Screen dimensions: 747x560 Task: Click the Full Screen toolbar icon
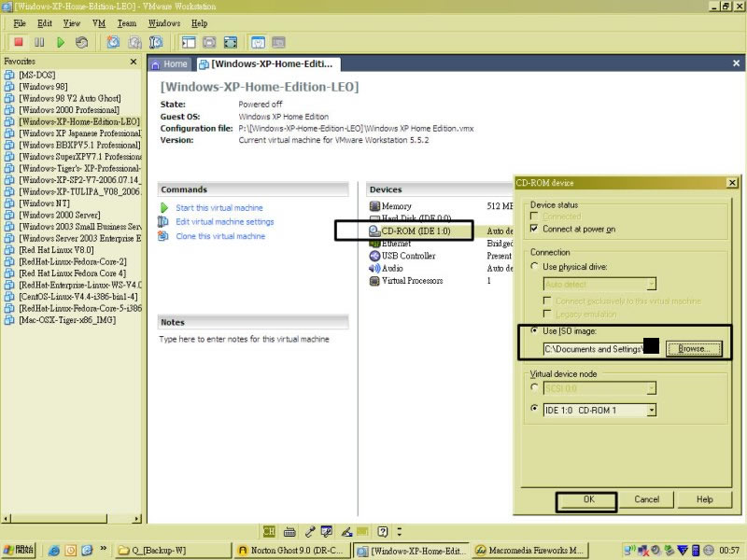(x=231, y=42)
